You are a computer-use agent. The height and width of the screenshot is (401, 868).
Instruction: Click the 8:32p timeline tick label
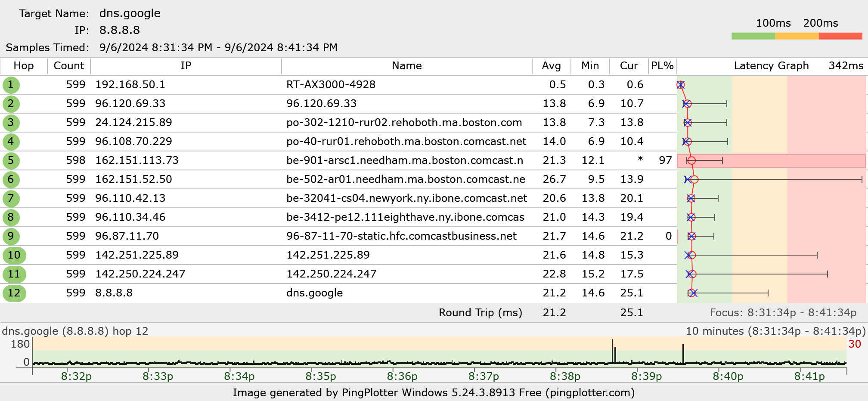coord(76,376)
